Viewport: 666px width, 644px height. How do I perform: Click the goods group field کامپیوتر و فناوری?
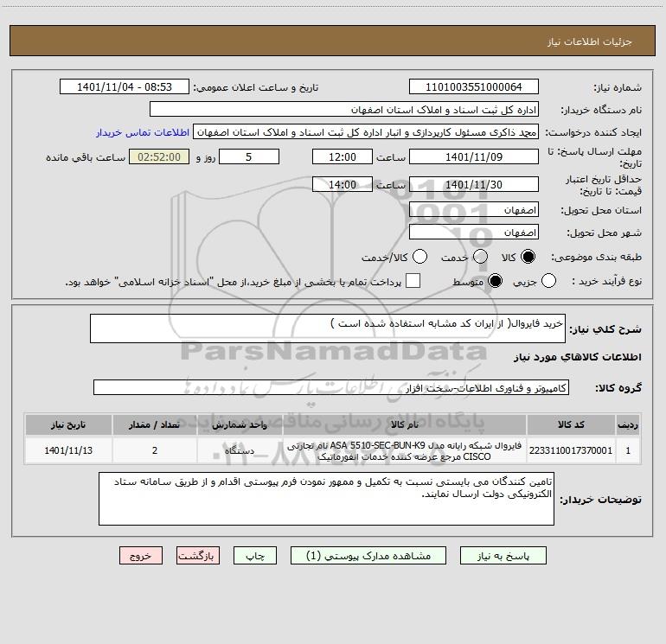(x=331, y=387)
